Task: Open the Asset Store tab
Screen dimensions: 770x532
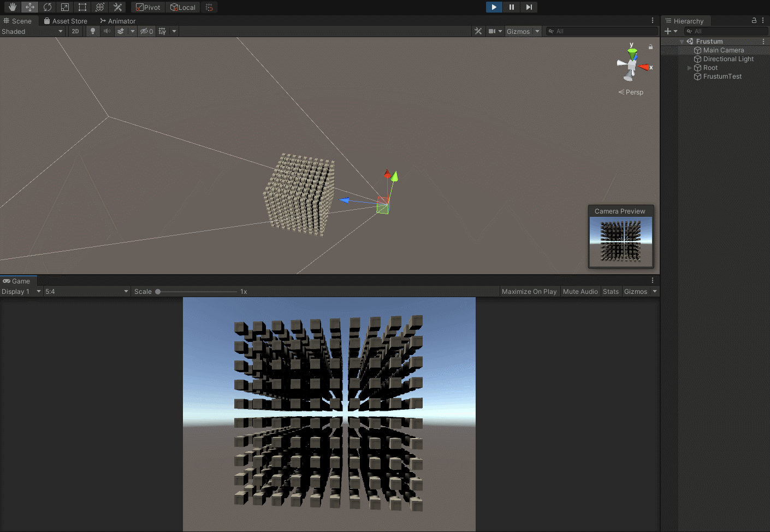Action: [66, 21]
